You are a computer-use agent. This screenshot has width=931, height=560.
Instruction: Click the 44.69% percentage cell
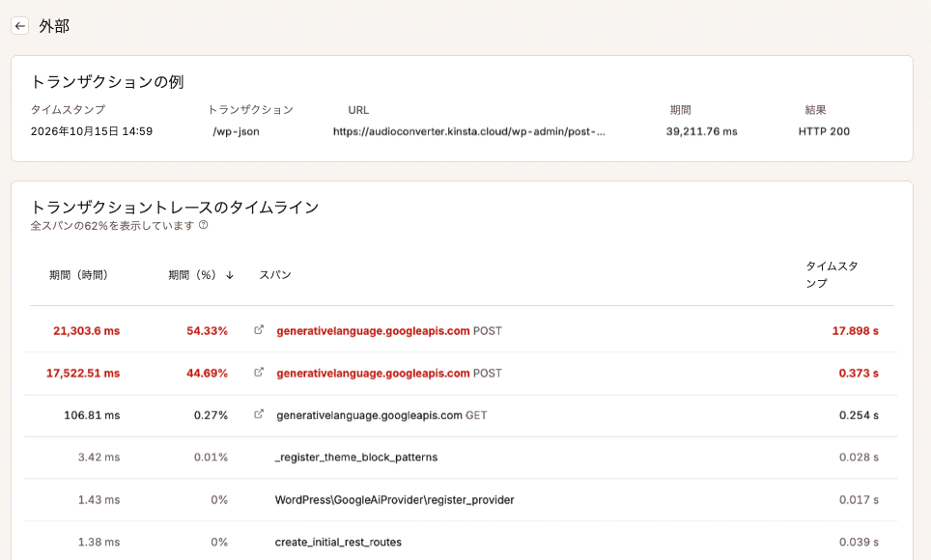[x=208, y=373]
